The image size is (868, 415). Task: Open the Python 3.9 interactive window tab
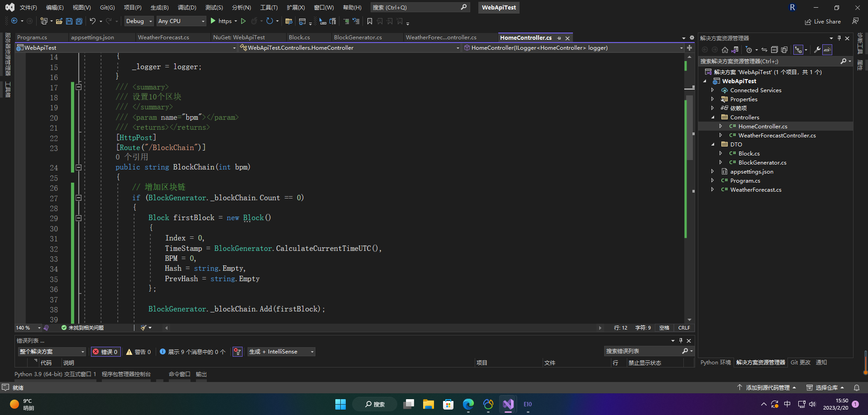click(x=55, y=374)
